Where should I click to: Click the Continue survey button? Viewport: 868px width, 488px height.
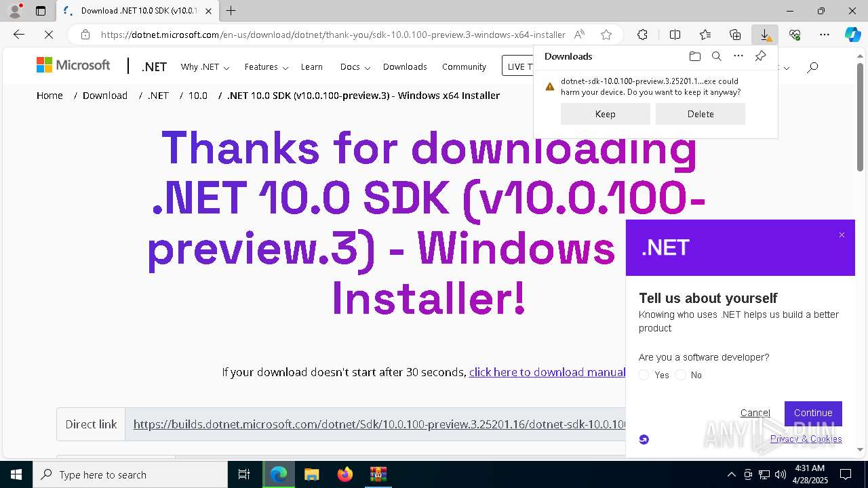(x=813, y=413)
